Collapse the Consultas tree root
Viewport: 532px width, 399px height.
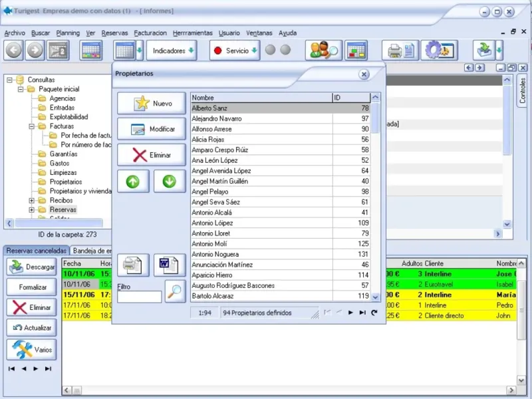pyautogui.click(x=9, y=80)
